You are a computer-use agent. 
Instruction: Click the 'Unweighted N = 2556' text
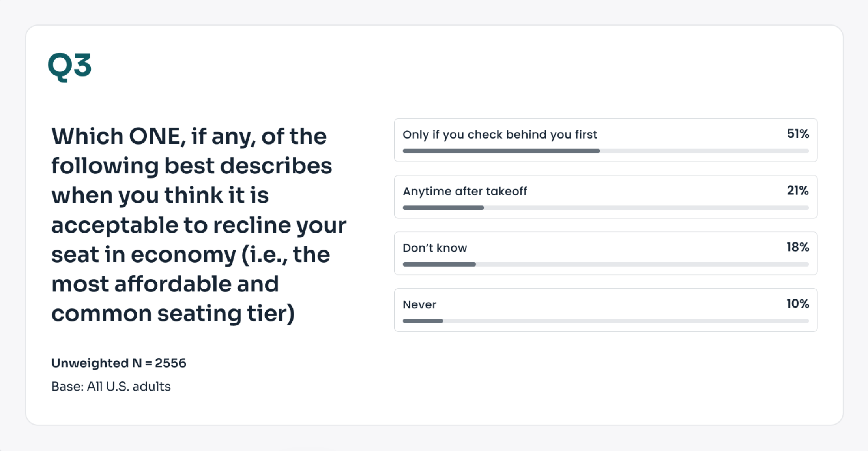click(x=119, y=363)
